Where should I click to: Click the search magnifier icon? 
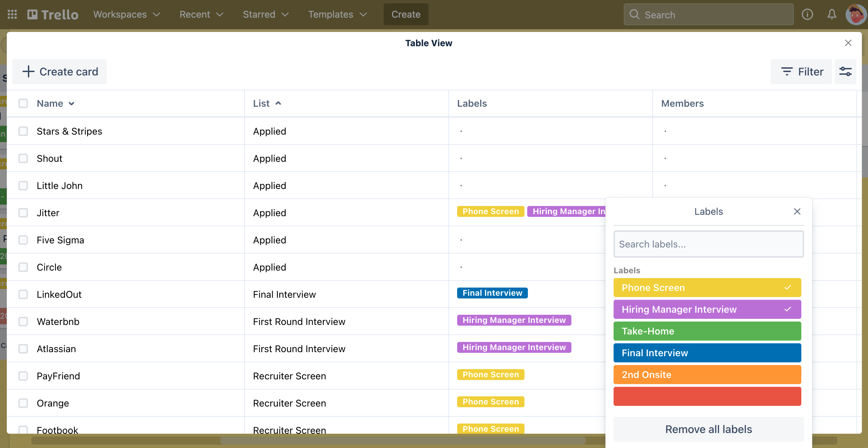634,14
